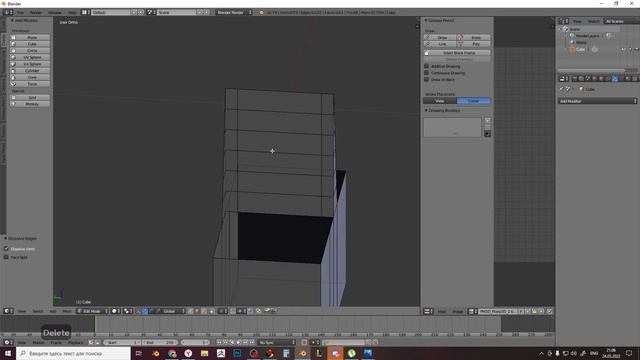Viewport: 640px width, 360px height.
Task: Play the animation forward
Action: pos(239,342)
